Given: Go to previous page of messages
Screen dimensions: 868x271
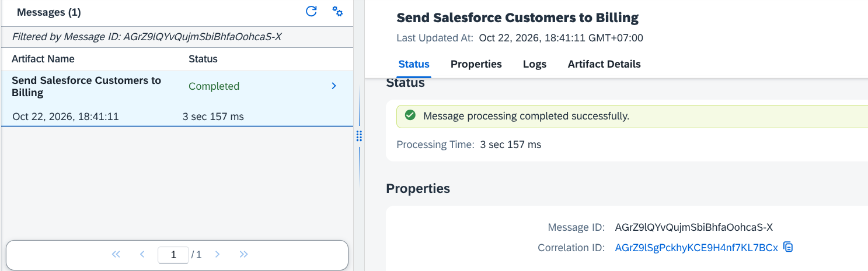Looking at the screenshot, I should [x=142, y=254].
